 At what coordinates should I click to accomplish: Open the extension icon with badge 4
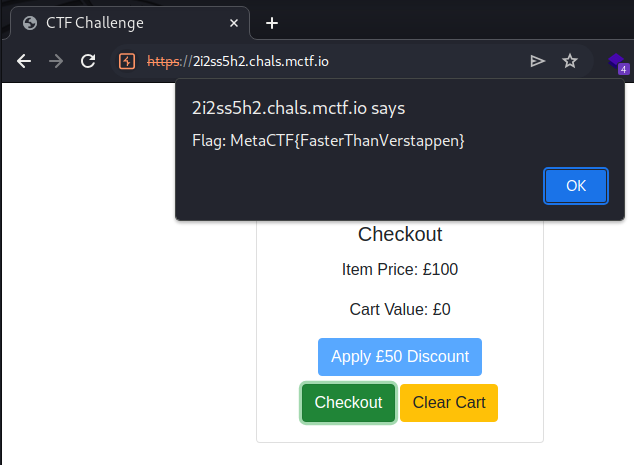point(619,62)
